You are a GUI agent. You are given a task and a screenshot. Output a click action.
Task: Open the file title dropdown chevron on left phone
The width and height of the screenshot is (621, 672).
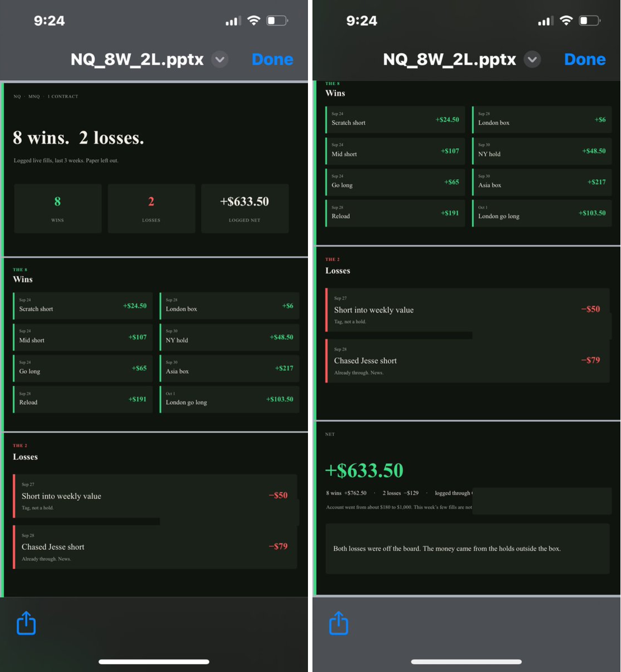pos(220,59)
